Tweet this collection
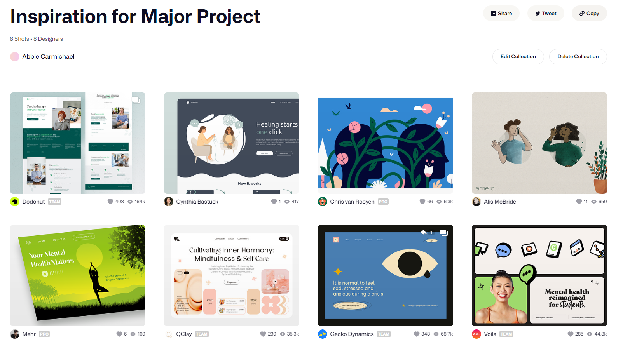This screenshot has width=644, height=355. click(x=546, y=13)
